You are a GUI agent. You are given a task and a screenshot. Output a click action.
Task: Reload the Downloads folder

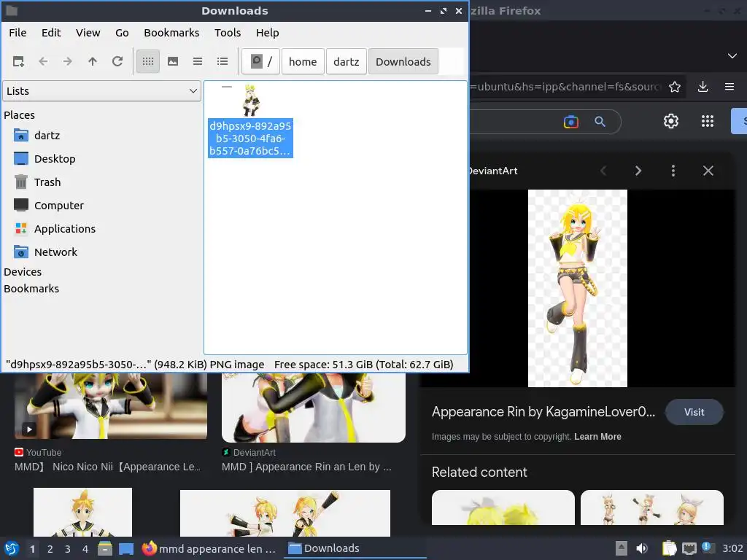point(117,61)
